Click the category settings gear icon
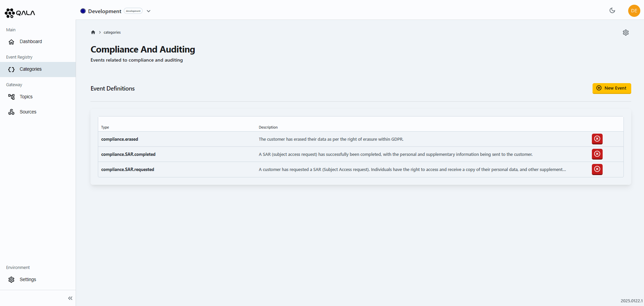The width and height of the screenshot is (644, 306). [x=626, y=33]
